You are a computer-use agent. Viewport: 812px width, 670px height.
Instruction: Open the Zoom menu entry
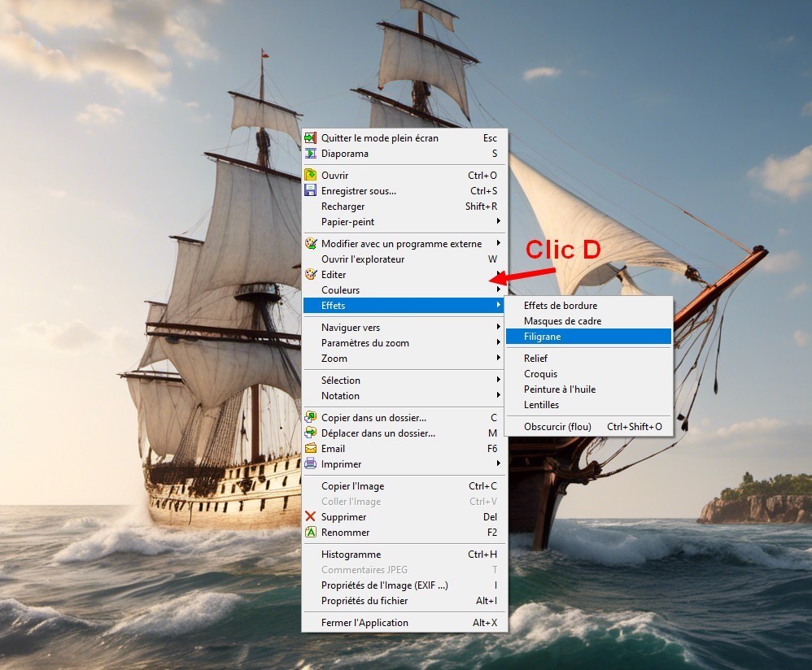click(x=404, y=359)
